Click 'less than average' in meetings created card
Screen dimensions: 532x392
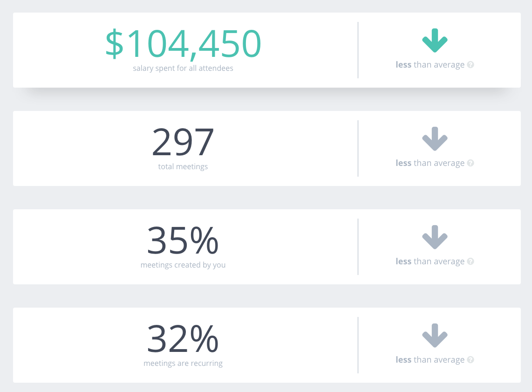[430, 261]
